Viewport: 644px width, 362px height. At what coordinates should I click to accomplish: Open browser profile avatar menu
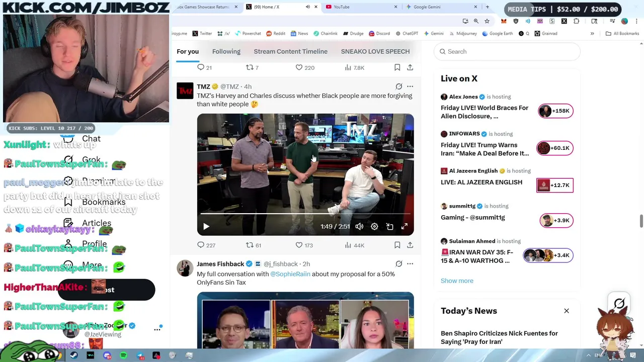[x=624, y=21]
